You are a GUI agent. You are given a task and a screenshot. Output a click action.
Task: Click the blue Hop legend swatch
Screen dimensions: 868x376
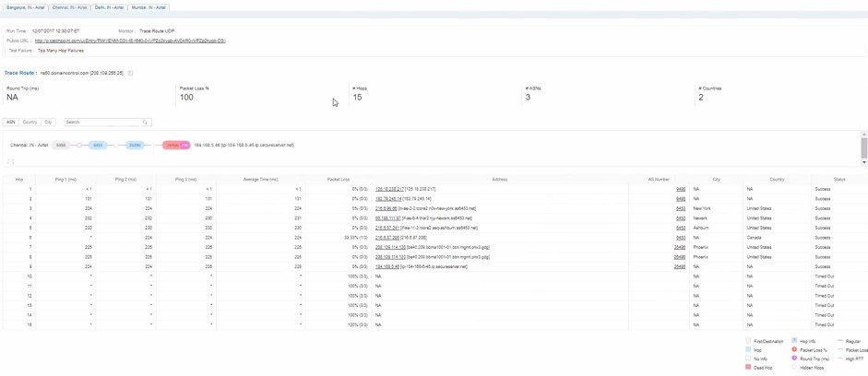tap(748, 350)
